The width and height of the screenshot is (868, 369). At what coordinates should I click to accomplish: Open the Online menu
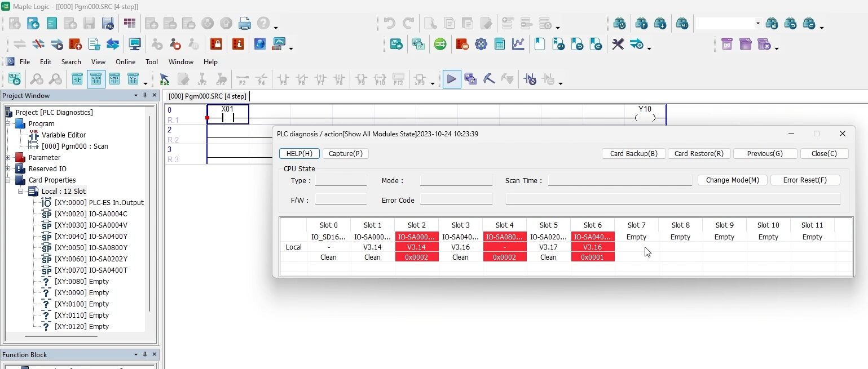point(125,62)
